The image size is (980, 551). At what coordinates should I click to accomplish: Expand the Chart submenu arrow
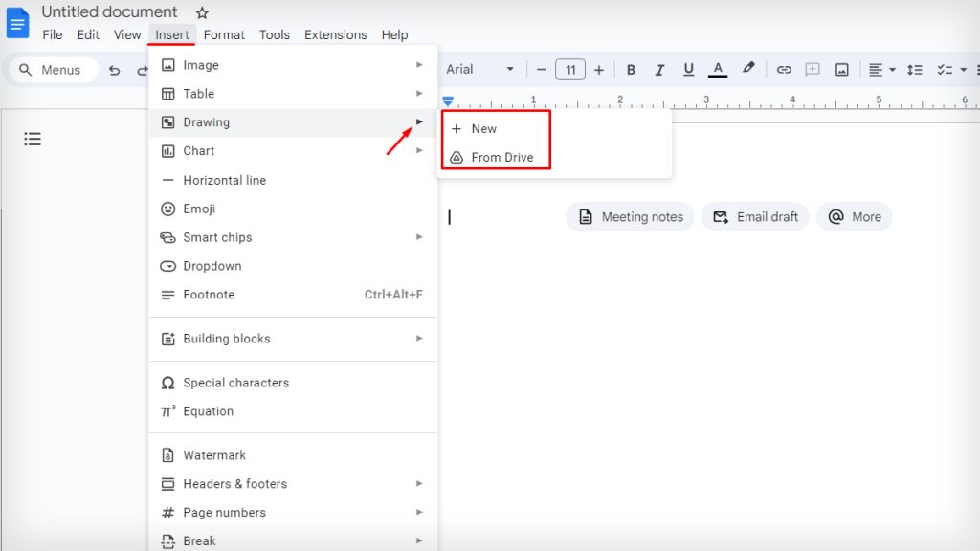(419, 150)
